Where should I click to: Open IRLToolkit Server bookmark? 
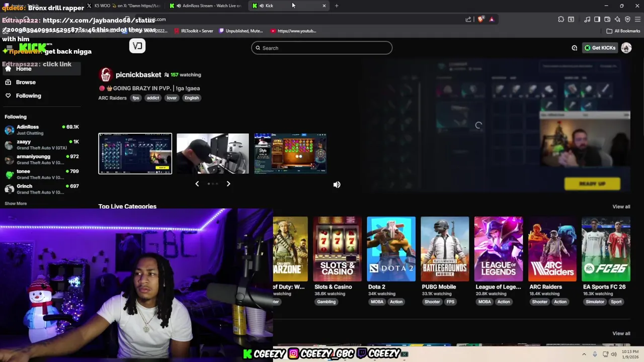point(194,31)
